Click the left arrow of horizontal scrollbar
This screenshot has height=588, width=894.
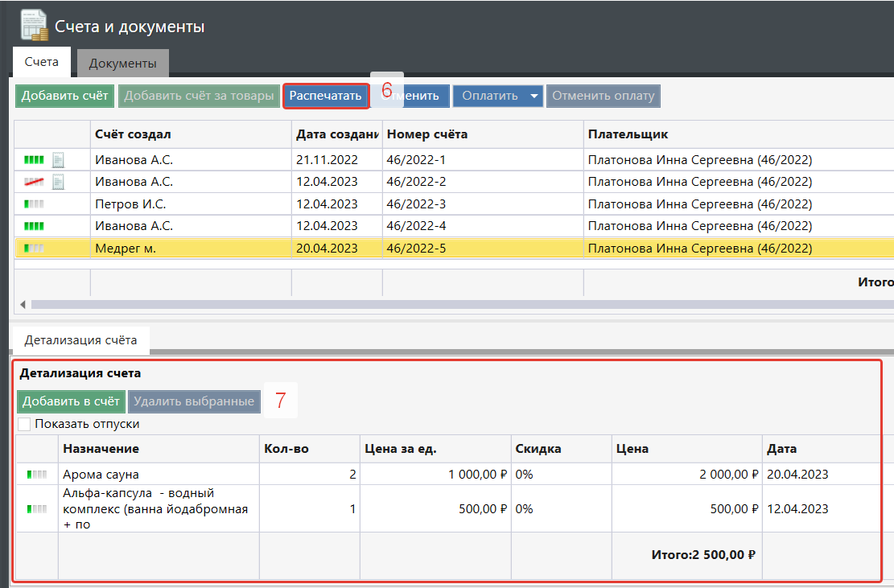click(x=22, y=305)
